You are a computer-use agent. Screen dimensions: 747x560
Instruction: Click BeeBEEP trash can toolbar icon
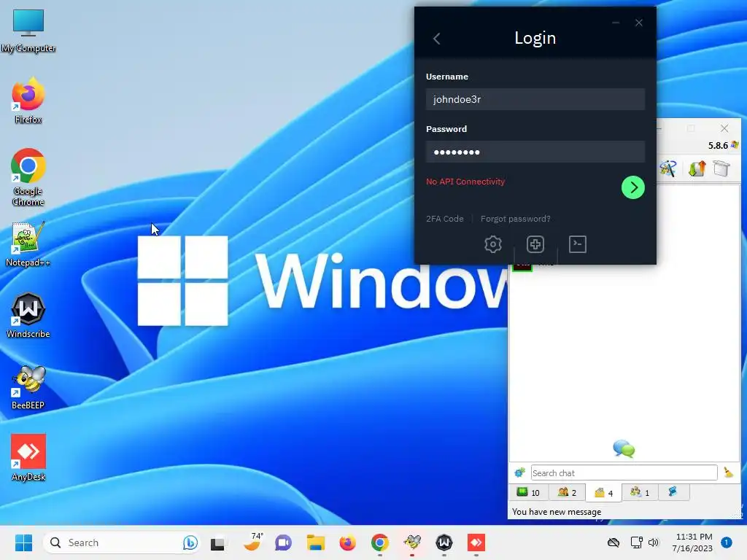(x=721, y=168)
